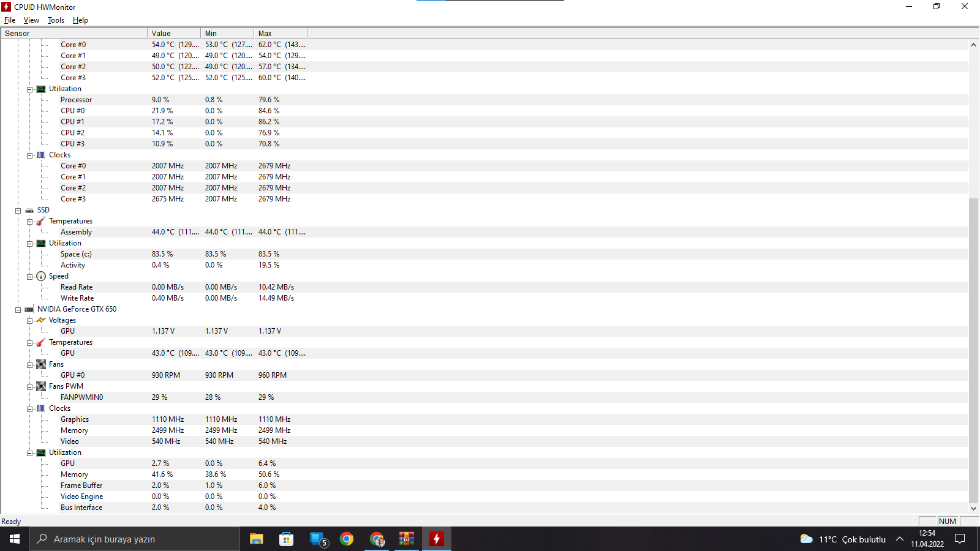The image size is (980, 551).
Task: Click the Utilization icon above the Processor row
Action: [41, 89]
